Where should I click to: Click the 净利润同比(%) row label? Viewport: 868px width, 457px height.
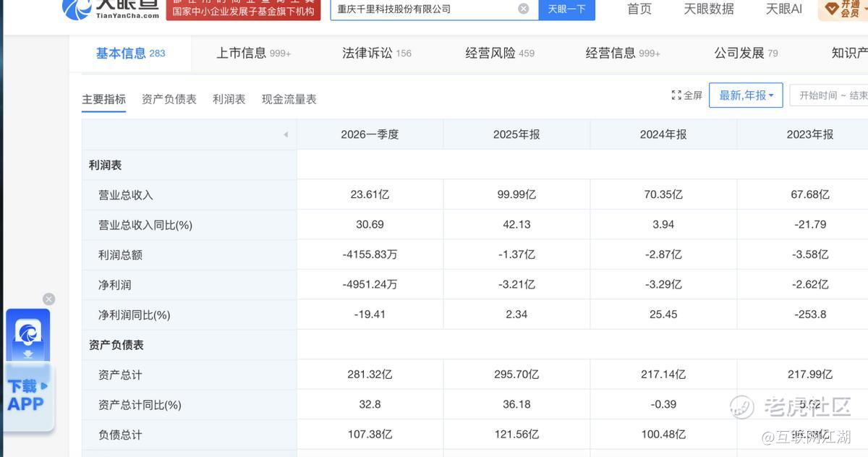[x=134, y=315]
